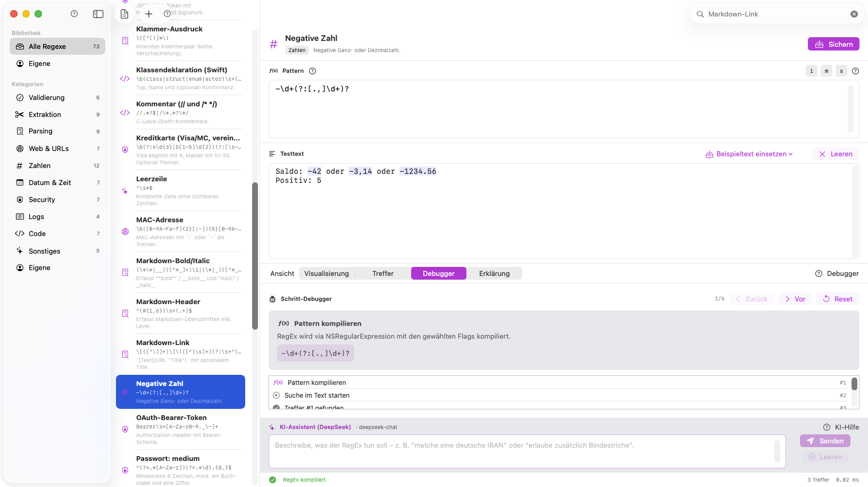Click the KI-Assistent description input field
This screenshot has width=868, height=487.
pyautogui.click(x=527, y=451)
